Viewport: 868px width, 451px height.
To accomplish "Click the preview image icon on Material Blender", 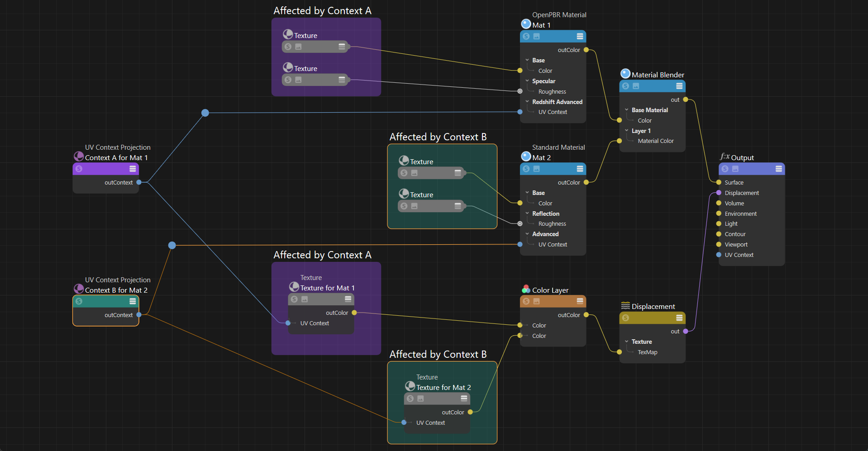I will [636, 86].
